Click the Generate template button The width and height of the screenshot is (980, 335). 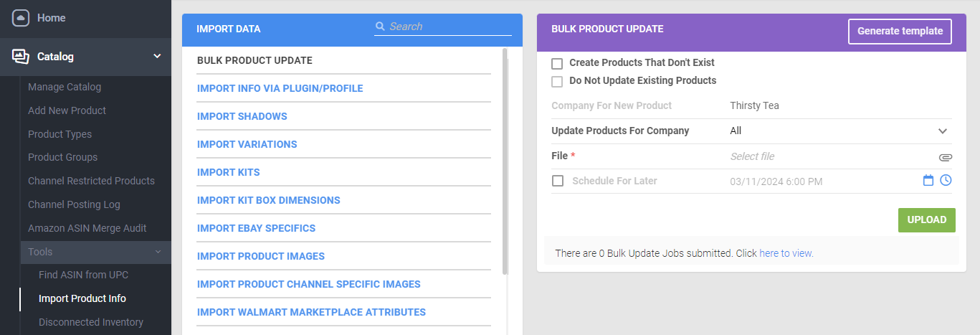click(900, 32)
